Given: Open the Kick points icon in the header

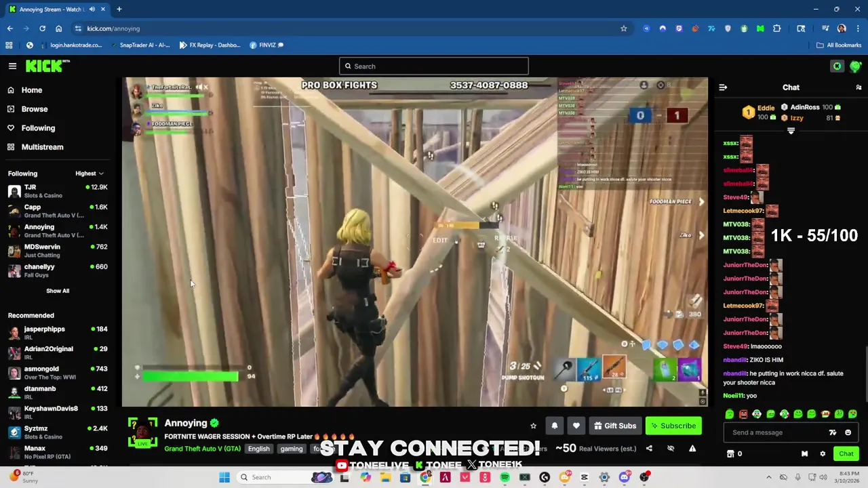Looking at the screenshot, I should (x=837, y=66).
